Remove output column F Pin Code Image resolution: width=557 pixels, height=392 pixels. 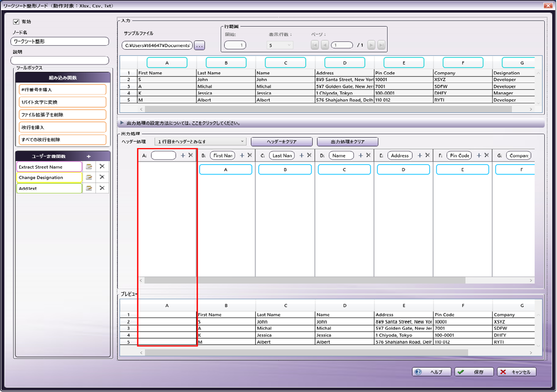[486, 155]
